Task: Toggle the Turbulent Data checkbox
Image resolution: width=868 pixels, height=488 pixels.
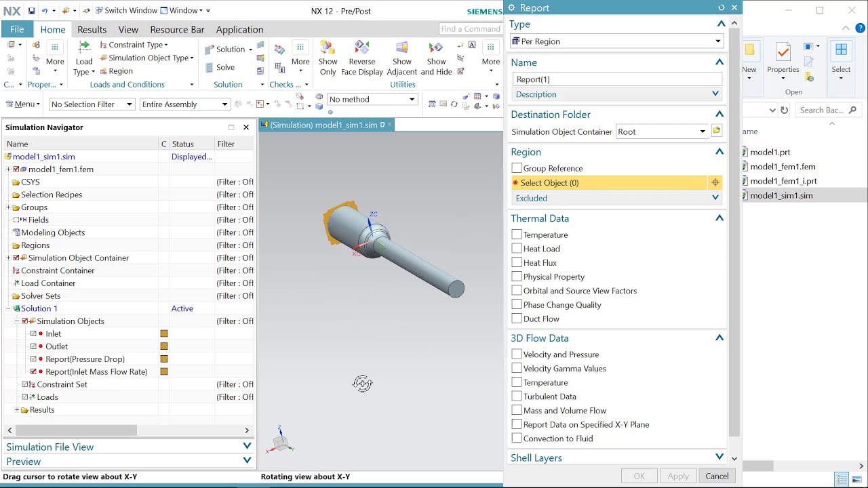Action: coord(517,396)
